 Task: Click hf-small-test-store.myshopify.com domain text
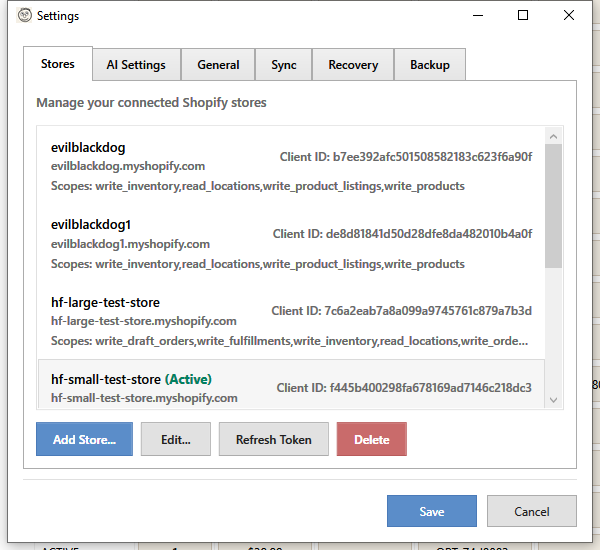[x=144, y=398]
